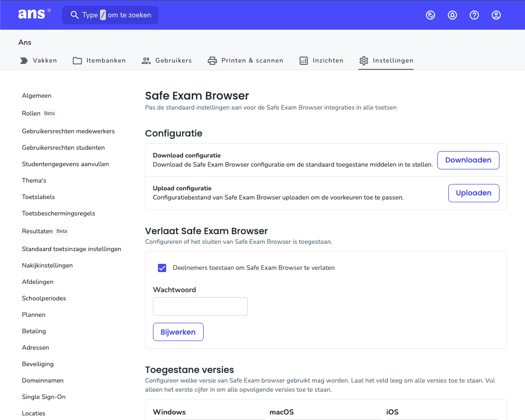Click the Inzichten chart icon
The height and width of the screenshot is (420, 525).
pos(304,61)
